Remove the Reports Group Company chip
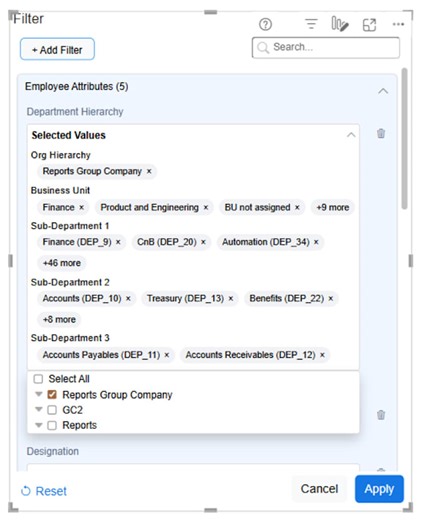The width and height of the screenshot is (423, 520). 149,171
